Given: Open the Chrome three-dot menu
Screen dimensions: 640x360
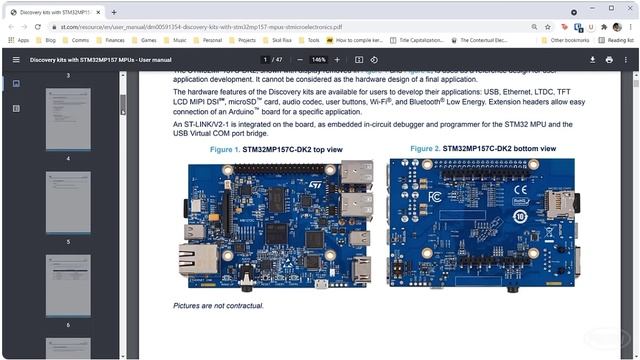Looking at the screenshot, I should 631,27.
